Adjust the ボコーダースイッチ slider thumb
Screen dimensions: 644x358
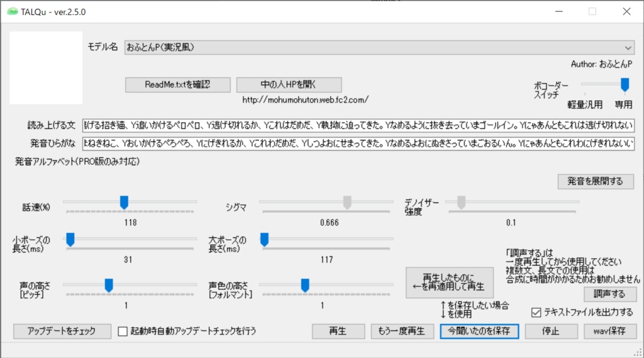(625, 85)
